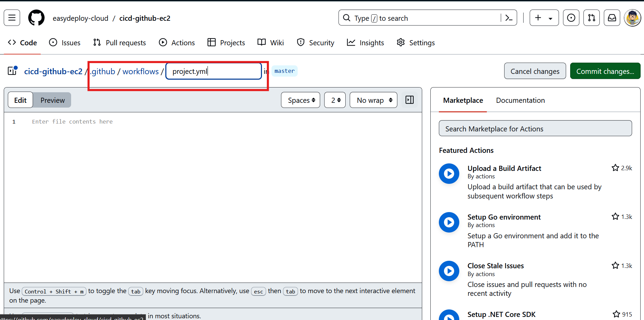Click into the file contents editor

click(x=213, y=197)
